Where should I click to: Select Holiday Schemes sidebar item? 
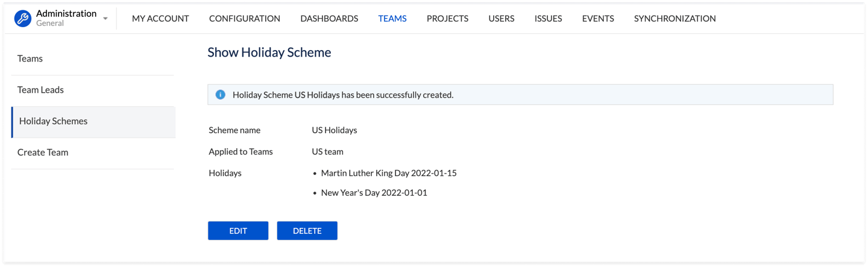(53, 121)
